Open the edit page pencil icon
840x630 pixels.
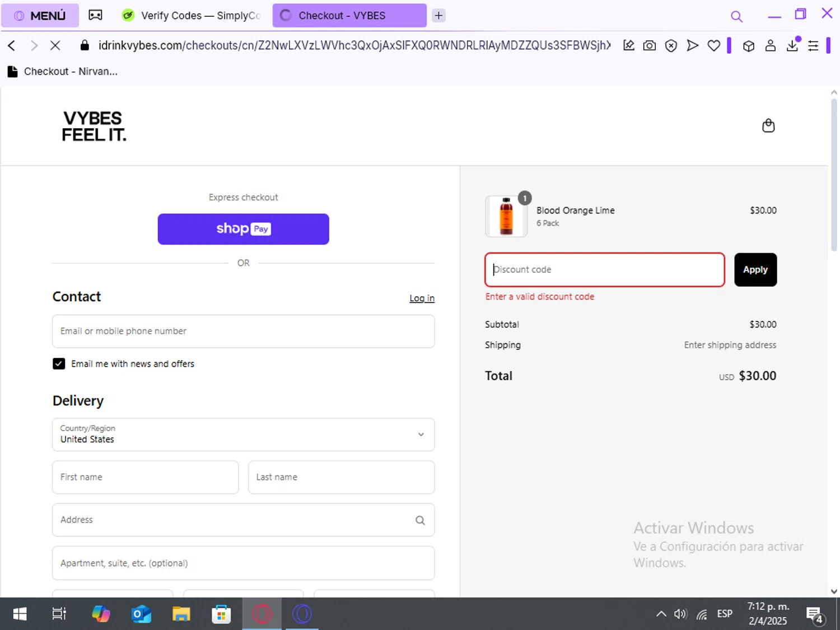click(x=629, y=45)
